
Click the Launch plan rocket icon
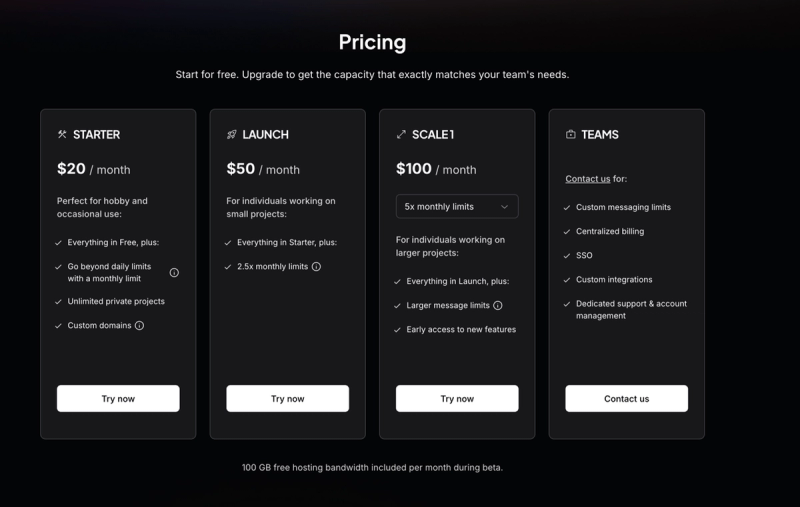coord(232,134)
